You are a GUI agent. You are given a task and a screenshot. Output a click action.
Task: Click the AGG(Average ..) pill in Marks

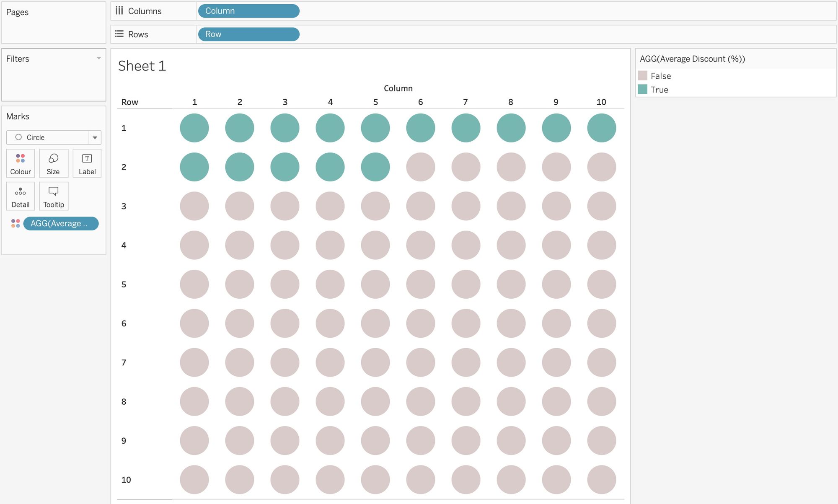(61, 223)
